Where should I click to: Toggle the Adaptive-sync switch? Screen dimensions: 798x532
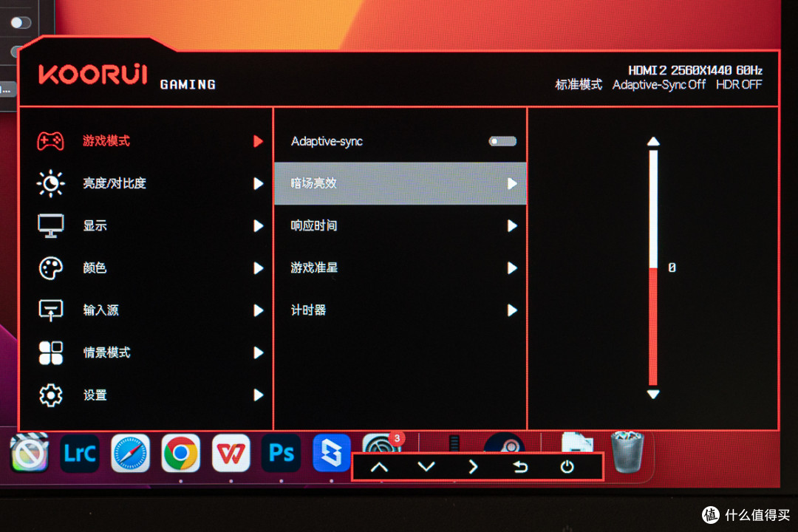point(502,141)
